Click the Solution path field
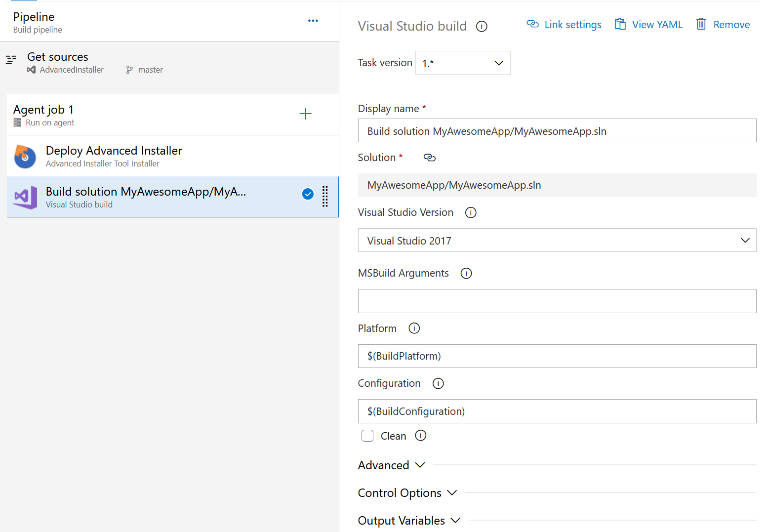Viewport: 768px width, 532px height. tap(557, 185)
